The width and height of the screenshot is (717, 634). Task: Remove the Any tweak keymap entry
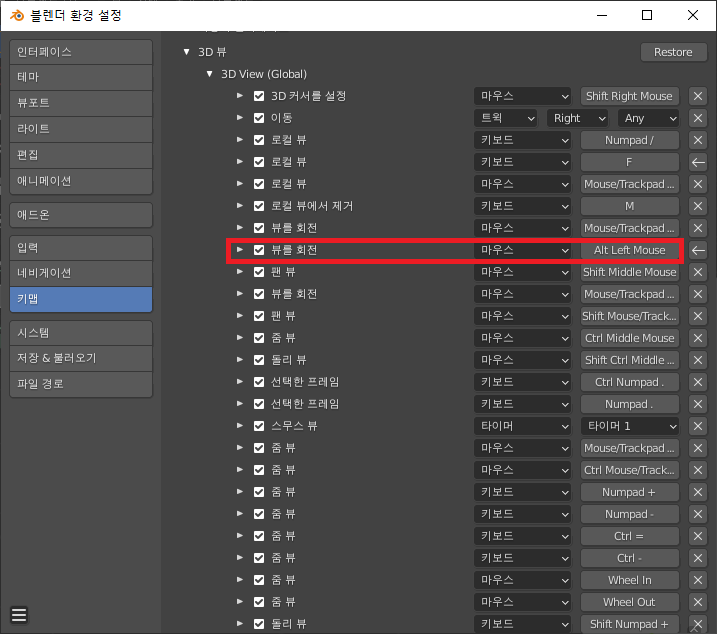click(x=698, y=118)
